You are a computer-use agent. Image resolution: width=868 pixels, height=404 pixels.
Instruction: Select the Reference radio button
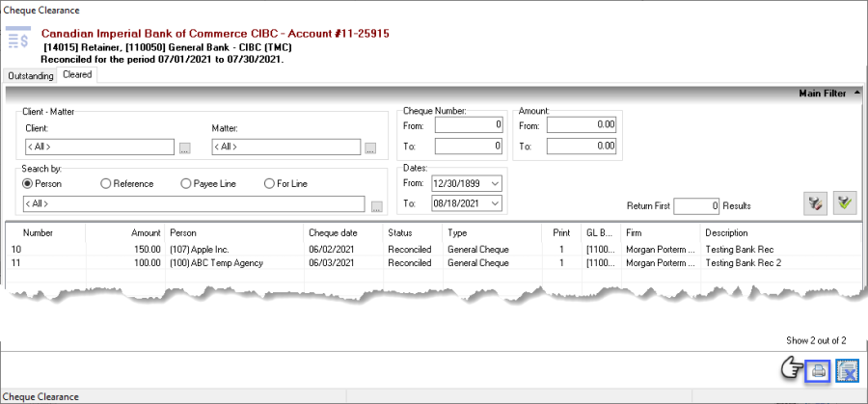pos(126,184)
